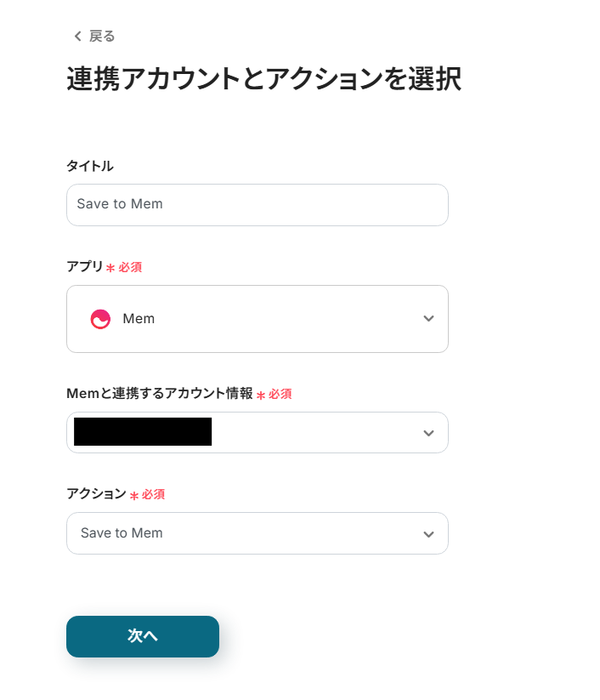Click 必須 text beside アクション label

tap(154, 494)
